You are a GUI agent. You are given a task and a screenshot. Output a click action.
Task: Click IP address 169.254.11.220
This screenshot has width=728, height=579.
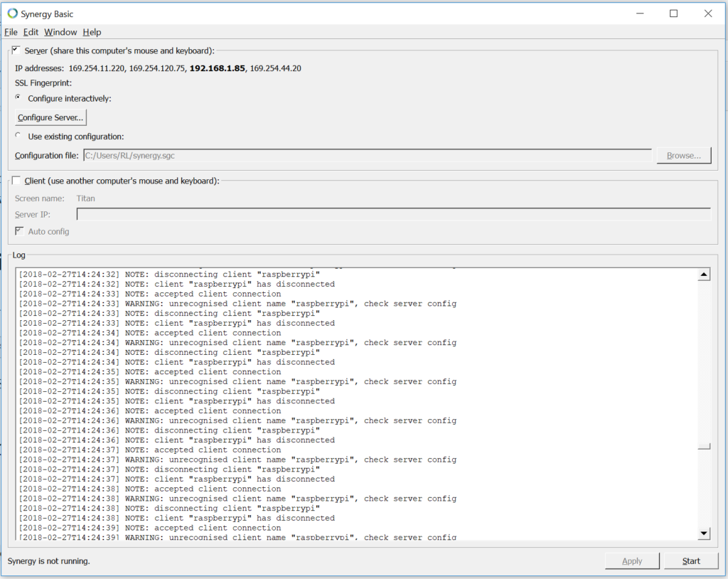tap(96, 68)
